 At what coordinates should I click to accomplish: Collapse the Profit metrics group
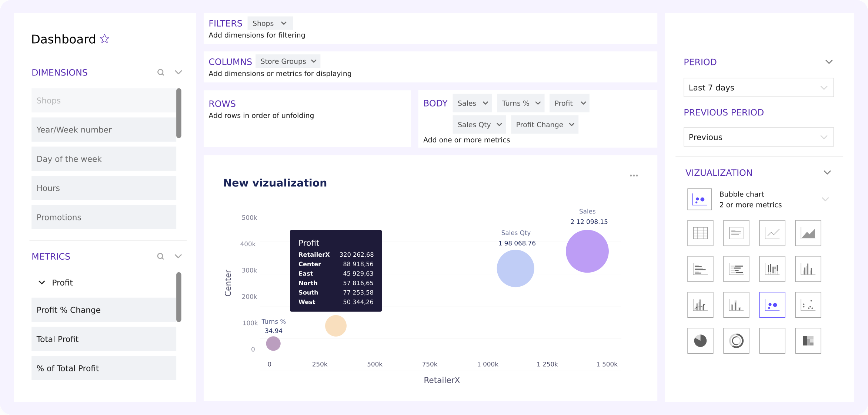[42, 283]
